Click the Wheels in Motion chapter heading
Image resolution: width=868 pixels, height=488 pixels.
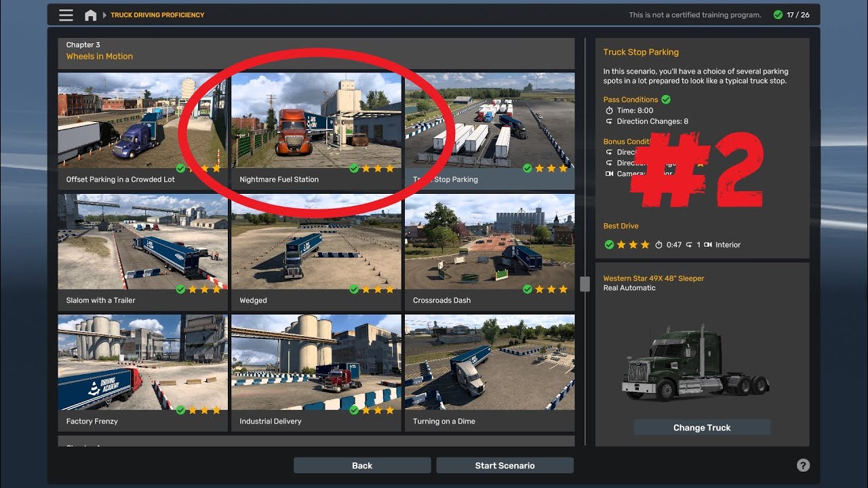(x=100, y=56)
